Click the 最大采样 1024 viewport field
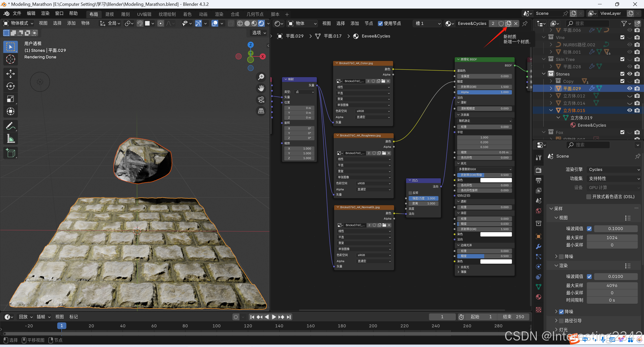The height and width of the screenshot is (347, 644). click(x=612, y=238)
